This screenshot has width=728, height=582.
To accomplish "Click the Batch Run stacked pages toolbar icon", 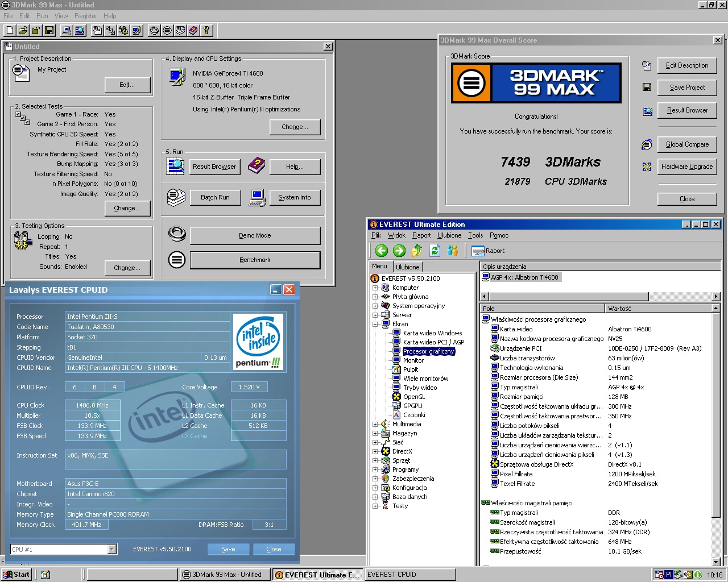I will pyautogui.click(x=180, y=31).
